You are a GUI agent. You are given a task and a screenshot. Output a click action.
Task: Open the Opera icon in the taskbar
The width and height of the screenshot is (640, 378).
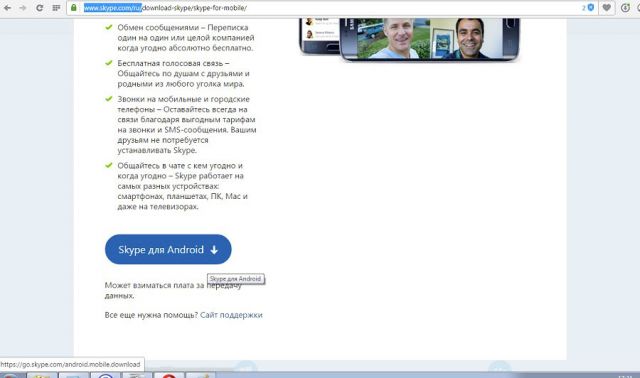(169, 375)
